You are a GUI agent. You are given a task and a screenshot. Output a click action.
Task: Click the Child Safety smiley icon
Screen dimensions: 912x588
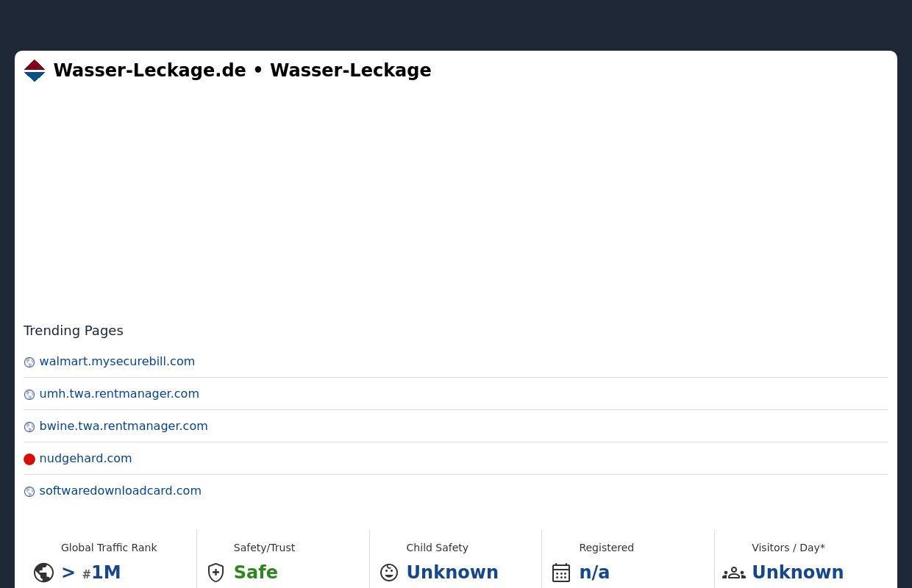pos(388,572)
